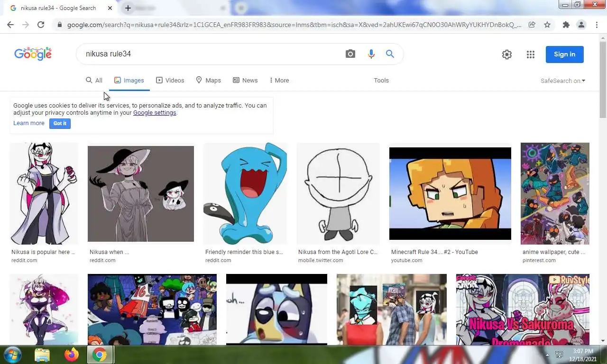Viewport: 607px width, 364px height.
Task: Open the round-head sketch twitter thumbnail
Action: click(x=338, y=193)
